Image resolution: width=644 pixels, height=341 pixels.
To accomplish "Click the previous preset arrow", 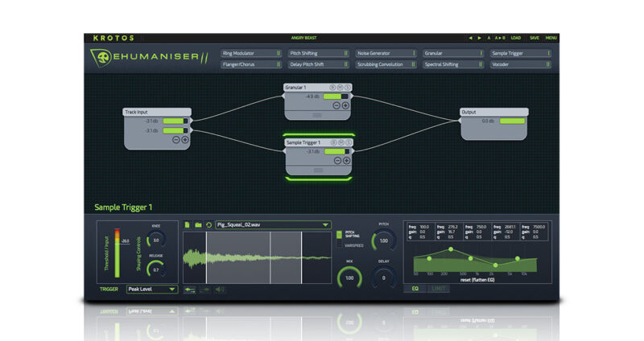I will pyautogui.click(x=471, y=38).
